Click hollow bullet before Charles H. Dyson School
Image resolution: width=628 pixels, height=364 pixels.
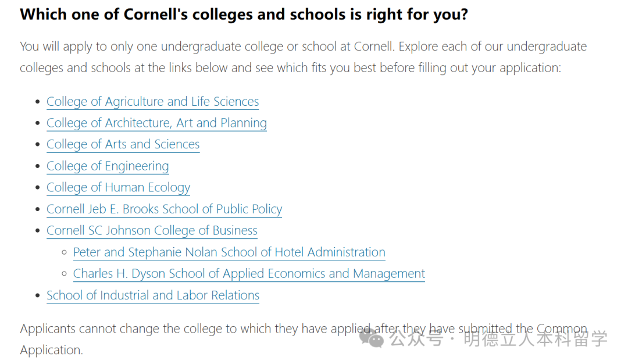[64, 274]
